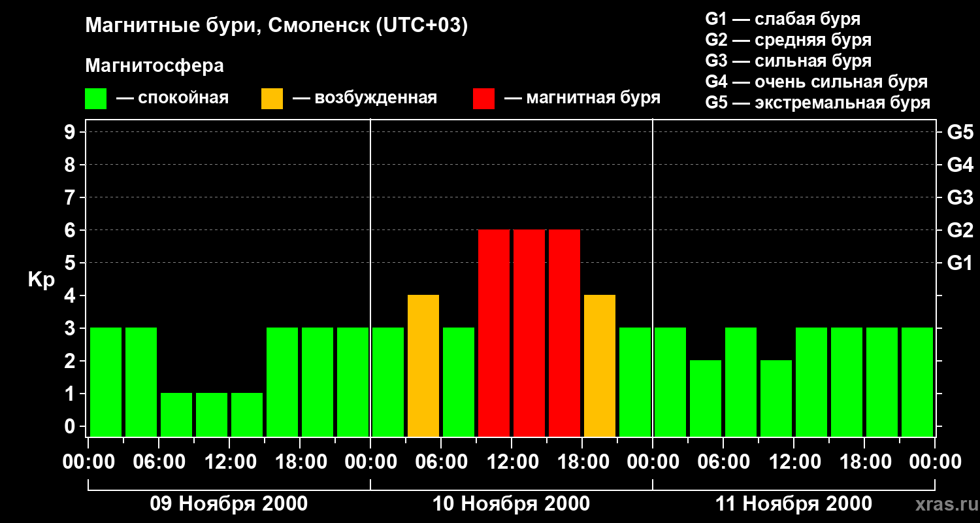Click the G3 label on right axis
The image size is (980, 523).
[960, 197]
